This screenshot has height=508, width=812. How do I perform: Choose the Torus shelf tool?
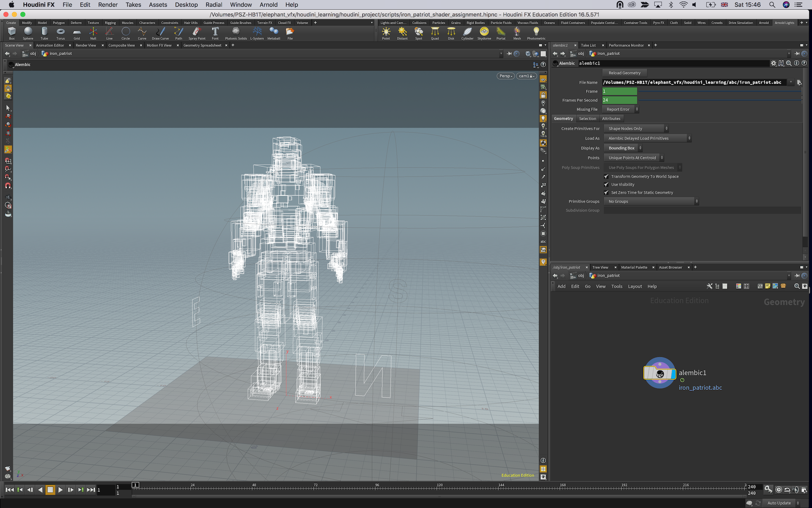tap(60, 33)
